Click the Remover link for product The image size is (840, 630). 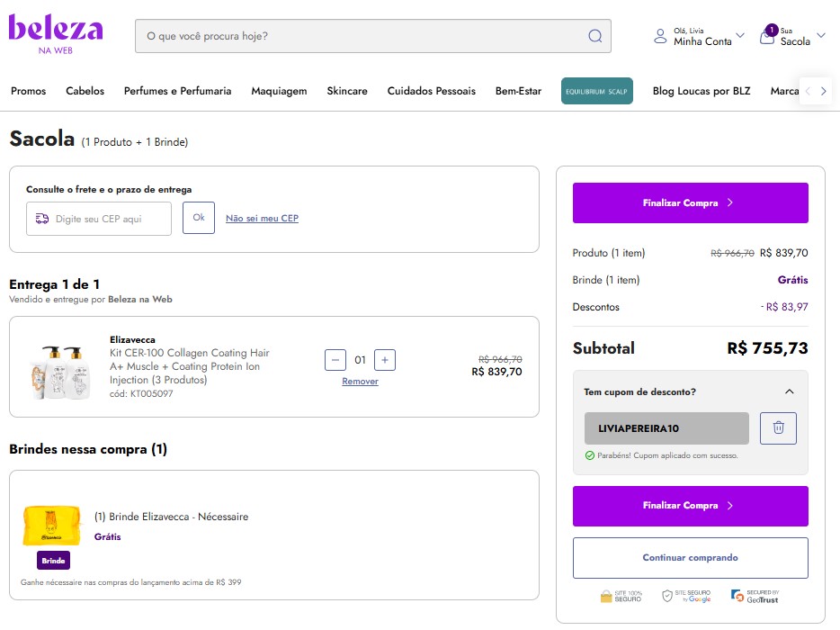tap(360, 382)
